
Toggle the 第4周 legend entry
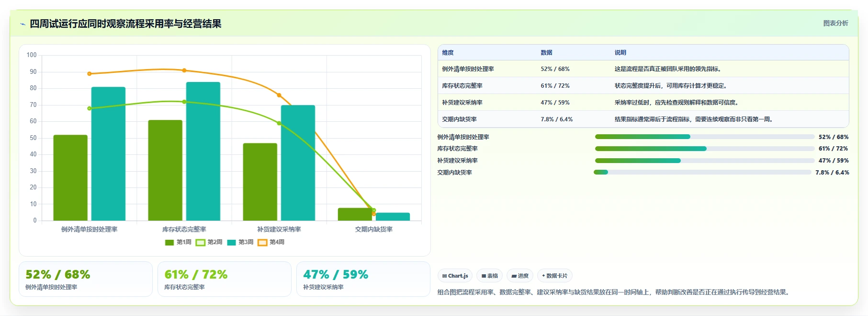click(x=271, y=242)
